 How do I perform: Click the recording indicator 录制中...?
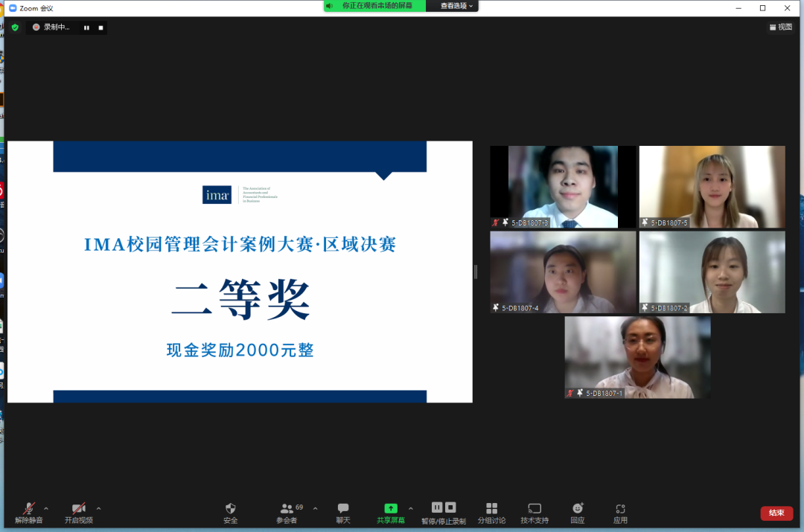pos(51,28)
